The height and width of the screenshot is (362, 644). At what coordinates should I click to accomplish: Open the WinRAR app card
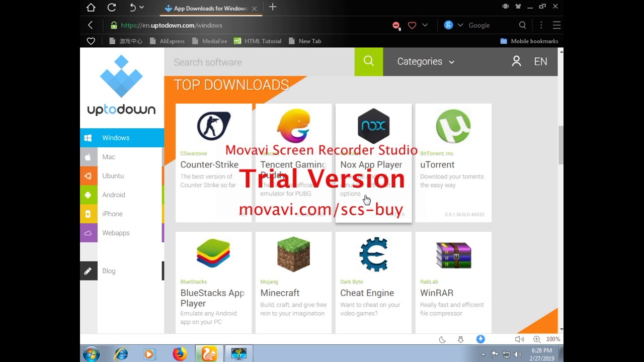pos(453,283)
